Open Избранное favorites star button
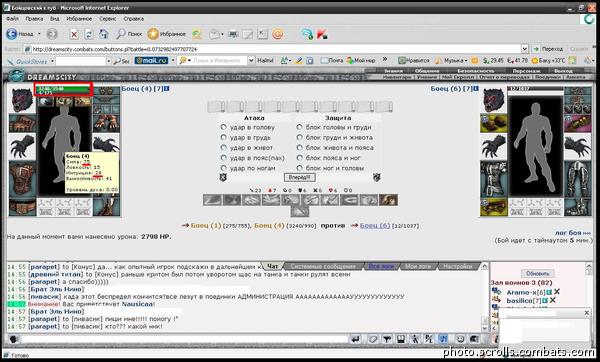This screenshot has height=362, width=600. [167, 34]
